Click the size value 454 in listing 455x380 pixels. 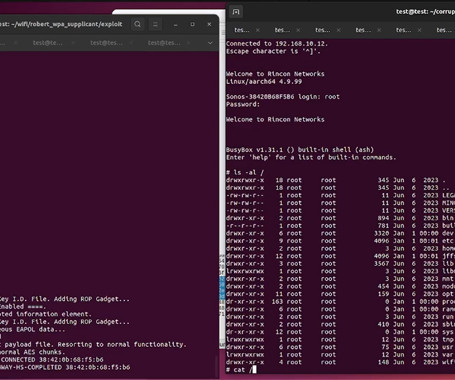pos(383,286)
